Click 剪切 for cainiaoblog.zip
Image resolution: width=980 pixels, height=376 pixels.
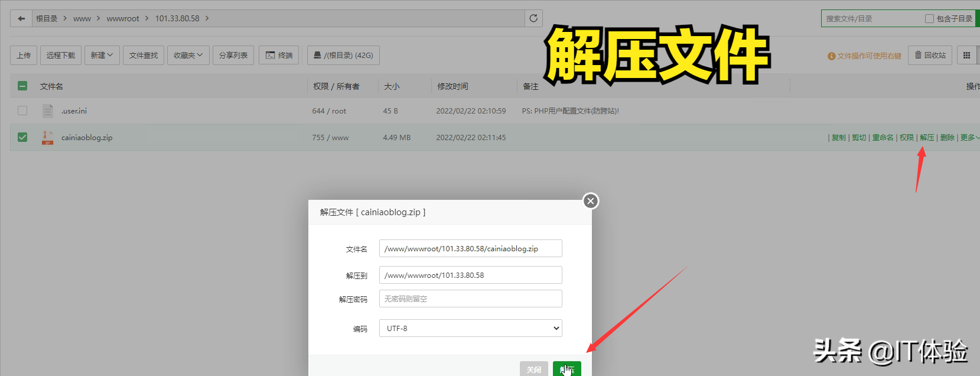click(x=859, y=137)
